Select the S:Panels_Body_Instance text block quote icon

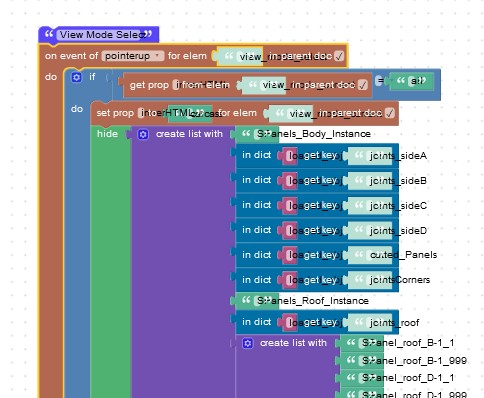246,134
